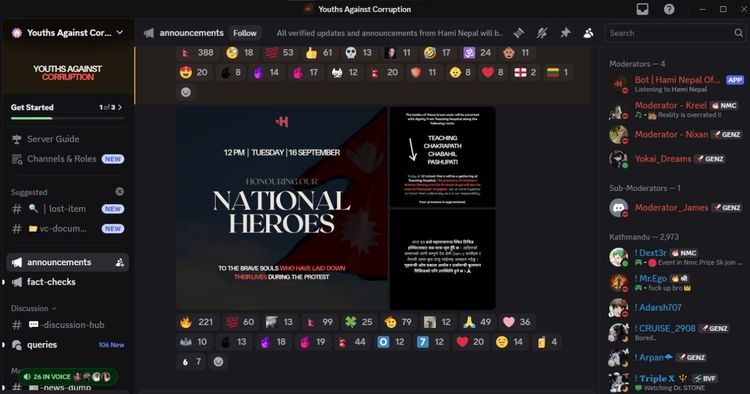Open the help question mark icon
Image resolution: width=750 pixels, height=394 pixels.
click(669, 9)
